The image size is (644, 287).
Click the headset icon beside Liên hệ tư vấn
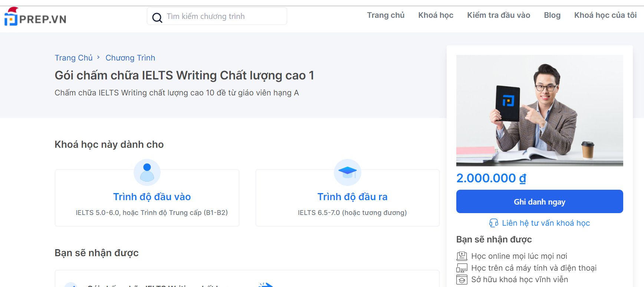[494, 223]
